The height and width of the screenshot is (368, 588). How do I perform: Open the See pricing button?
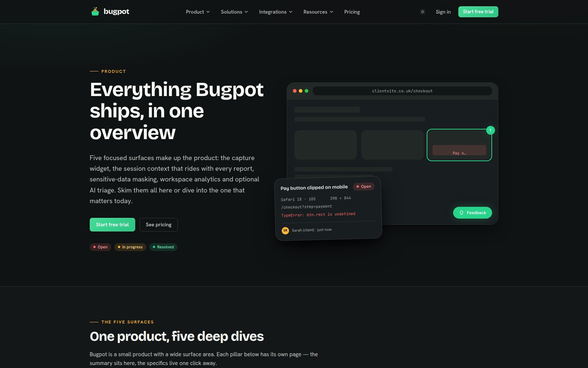point(159,224)
